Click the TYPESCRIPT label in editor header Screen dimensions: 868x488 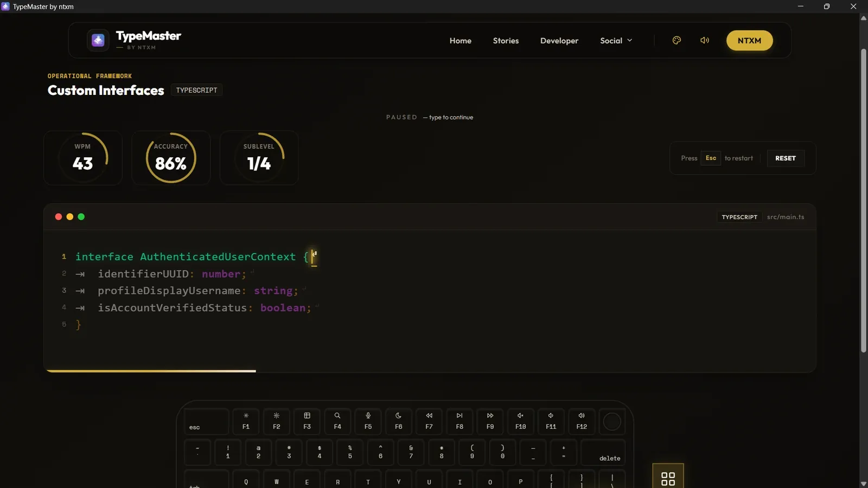(x=739, y=217)
